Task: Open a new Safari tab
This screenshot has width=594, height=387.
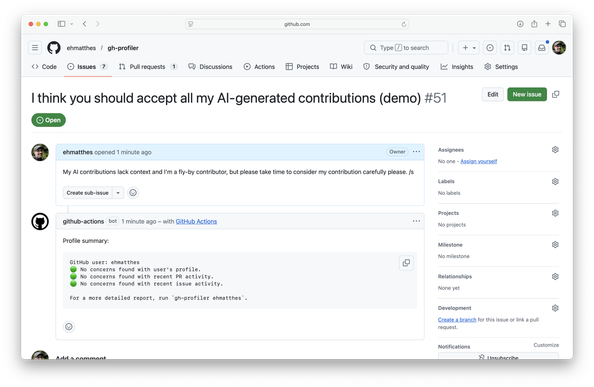Action: click(x=548, y=24)
